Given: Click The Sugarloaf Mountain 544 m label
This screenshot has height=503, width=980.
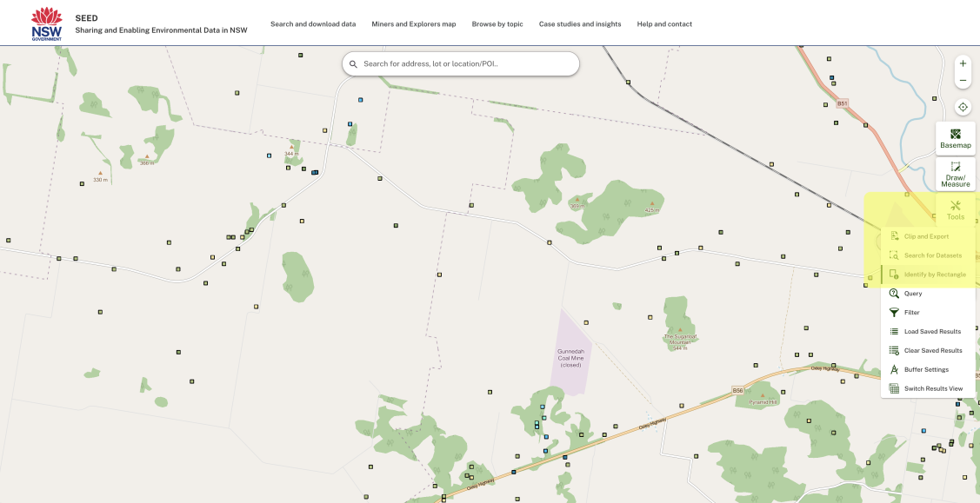Looking at the screenshot, I should pyautogui.click(x=680, y=341).
